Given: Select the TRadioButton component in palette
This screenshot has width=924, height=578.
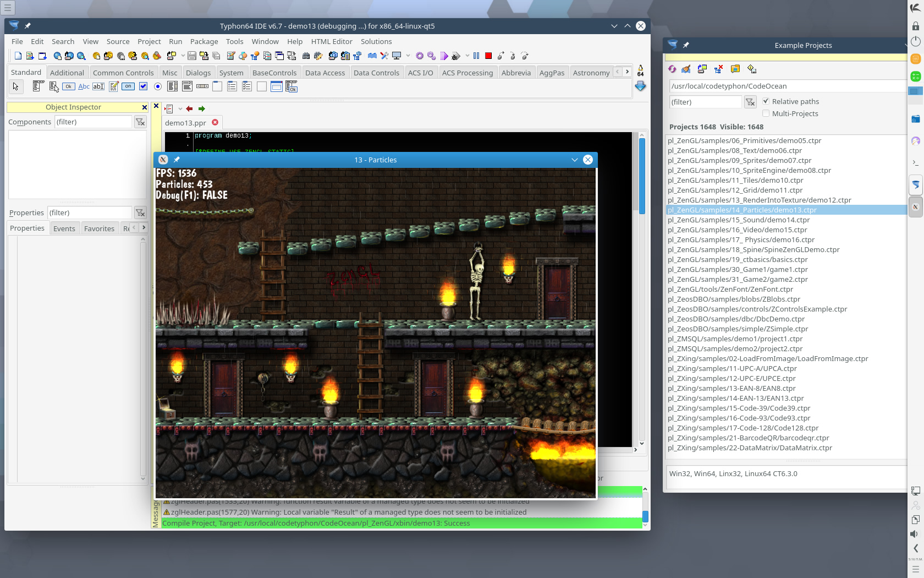Looking at the screenshot, I should tap(158, 86).
